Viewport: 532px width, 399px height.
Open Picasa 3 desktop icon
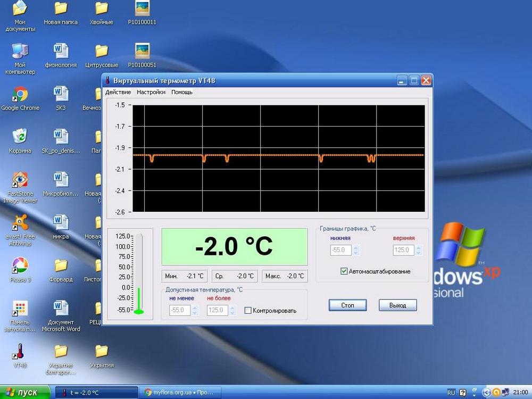click(20, 265)
